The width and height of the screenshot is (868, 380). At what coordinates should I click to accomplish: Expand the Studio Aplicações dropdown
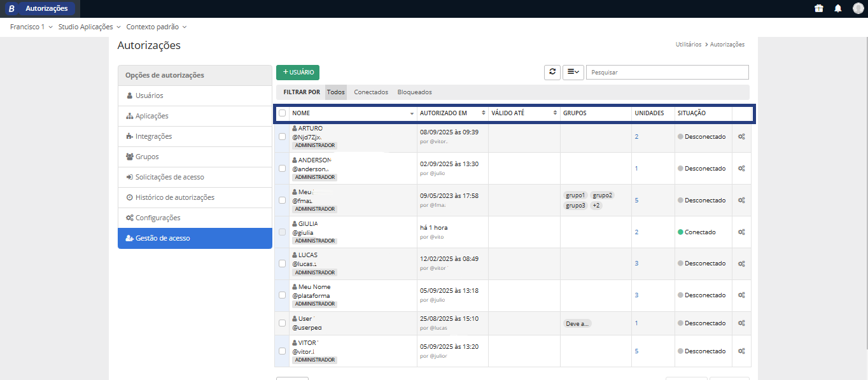[89, 27]
